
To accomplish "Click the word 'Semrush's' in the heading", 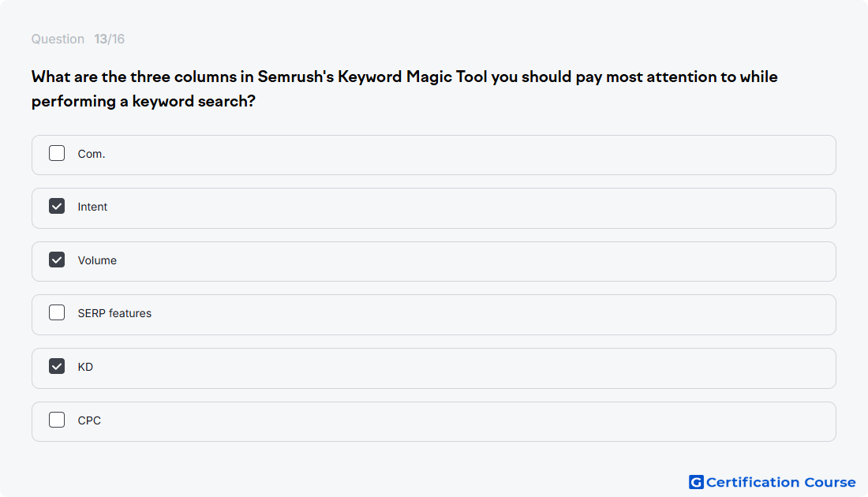I will 296,77.
